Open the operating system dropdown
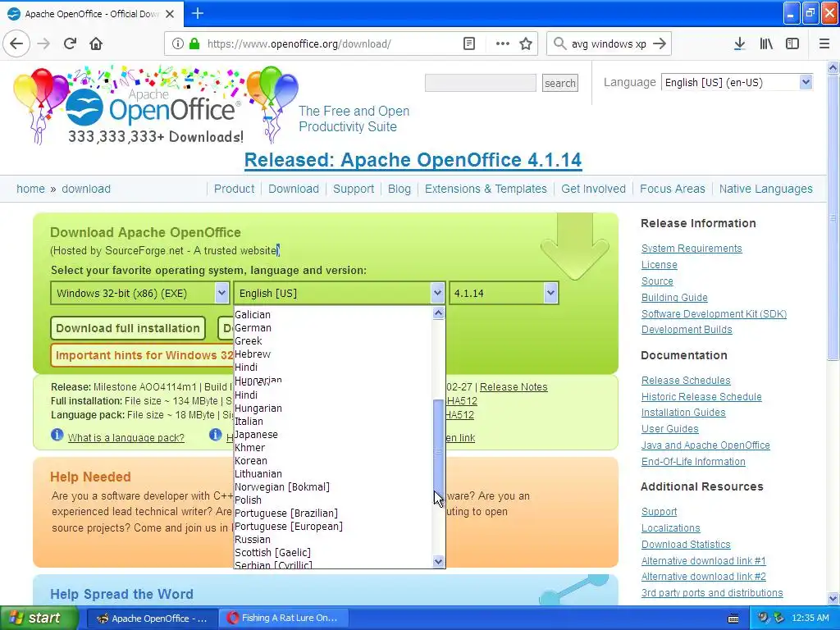Image resolution: width=840 pixels, height=630 pixels. pyautogui.click(x=139, y=293)
